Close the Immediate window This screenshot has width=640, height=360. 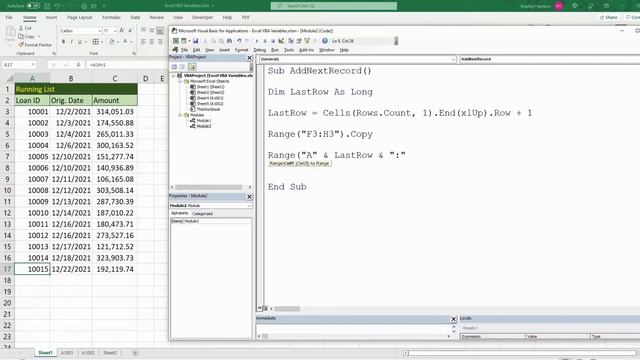pos(453,319)
